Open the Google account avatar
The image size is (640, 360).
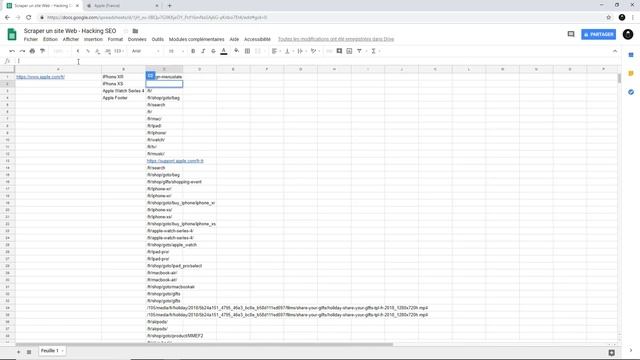(628, 34)
